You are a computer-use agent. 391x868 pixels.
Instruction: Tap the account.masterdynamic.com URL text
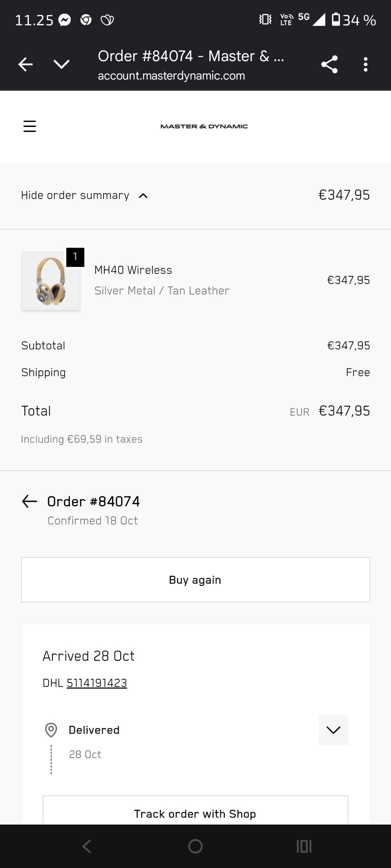[171, 76]
